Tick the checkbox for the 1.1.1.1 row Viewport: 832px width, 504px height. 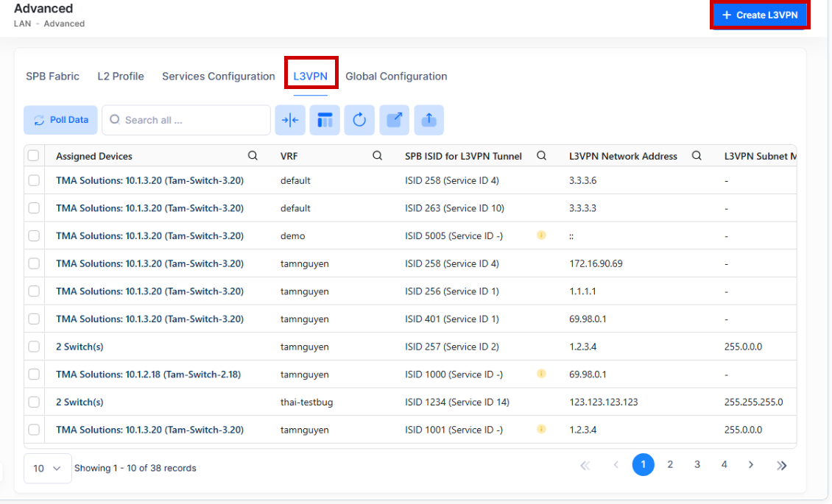tap(34, 291)
